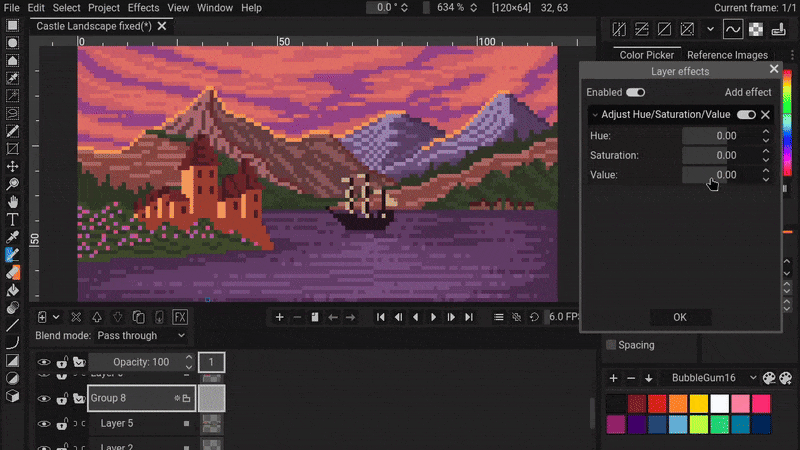This screenshot has width=800, height=450.
Task: Click the Add effect button
Action: 747,92
